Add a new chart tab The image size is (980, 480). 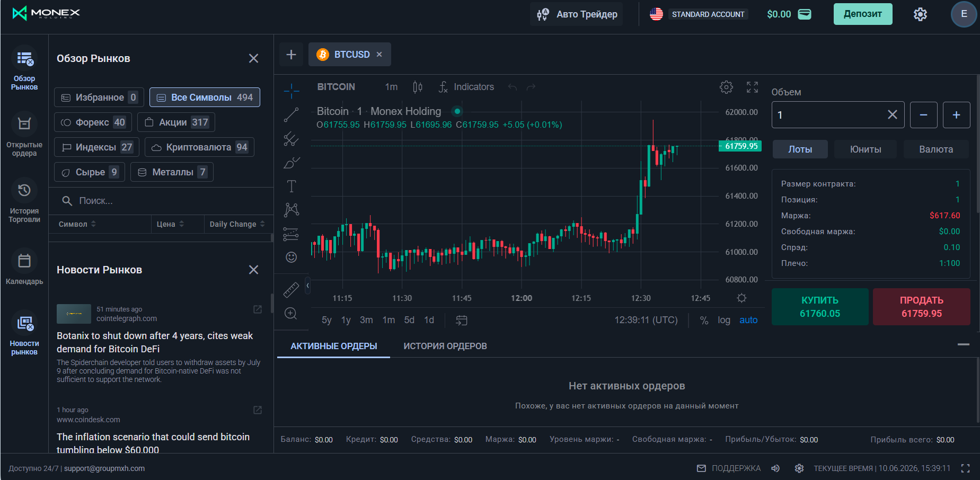tap(291, 55)
